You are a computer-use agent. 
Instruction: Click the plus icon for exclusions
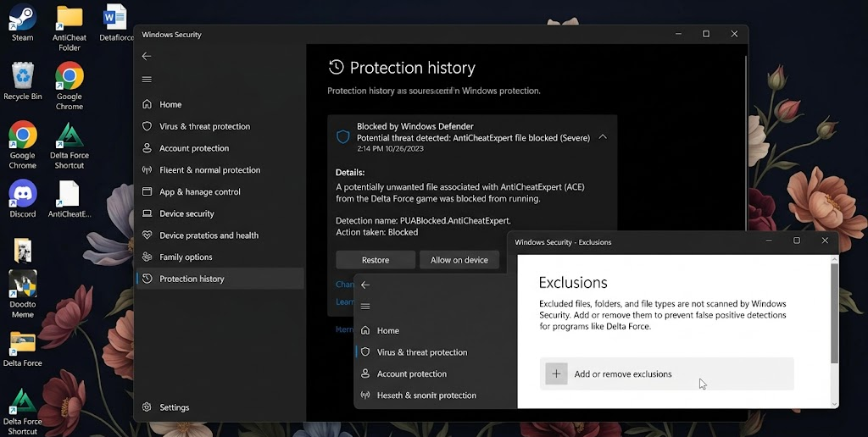point(556,374)
